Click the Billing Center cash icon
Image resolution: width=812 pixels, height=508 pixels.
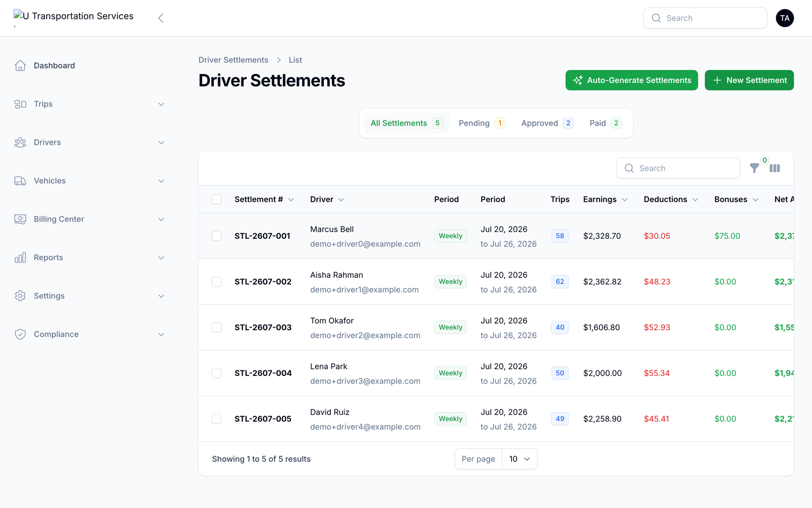pyautogui.click(x=20, y=219)
